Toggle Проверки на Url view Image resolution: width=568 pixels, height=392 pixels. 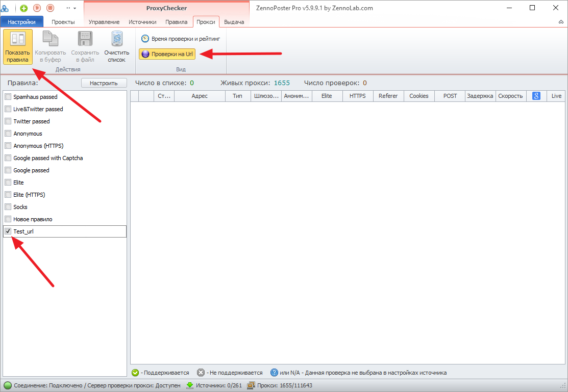click(167, 55)
